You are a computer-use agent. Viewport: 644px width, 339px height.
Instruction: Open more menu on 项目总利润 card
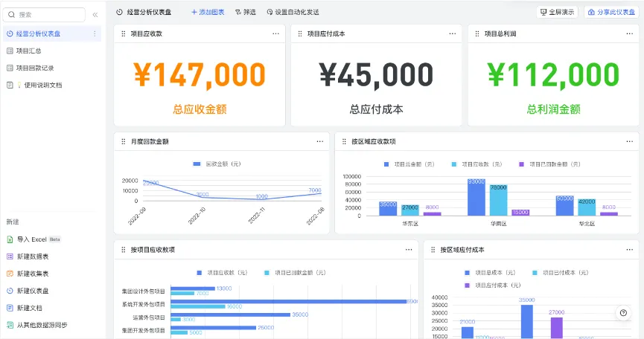tap(630, 33)
